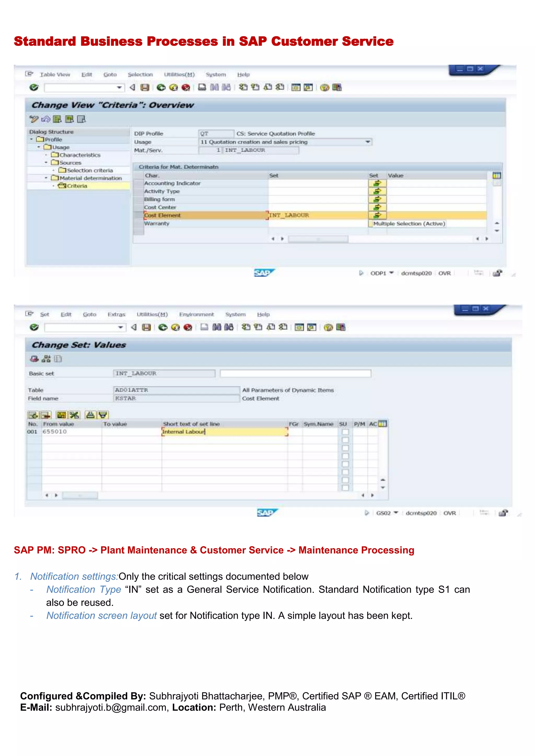Tick the SU checkbox in row 001

click(x=345, y=432)
